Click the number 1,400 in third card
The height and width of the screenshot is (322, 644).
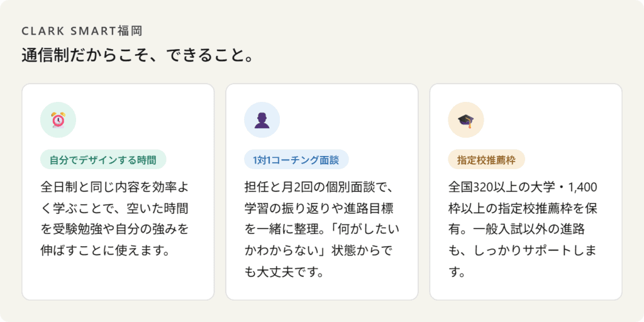click(583, 187)
